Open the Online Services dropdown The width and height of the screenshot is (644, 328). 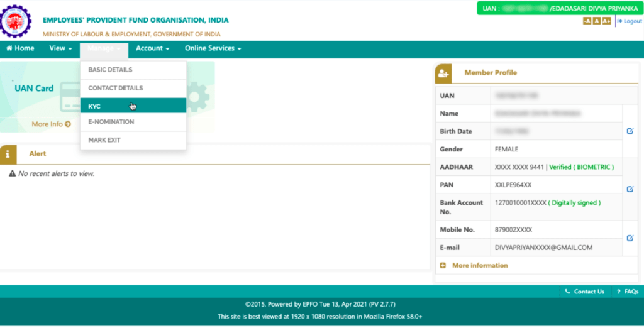(x=213, y=48)
